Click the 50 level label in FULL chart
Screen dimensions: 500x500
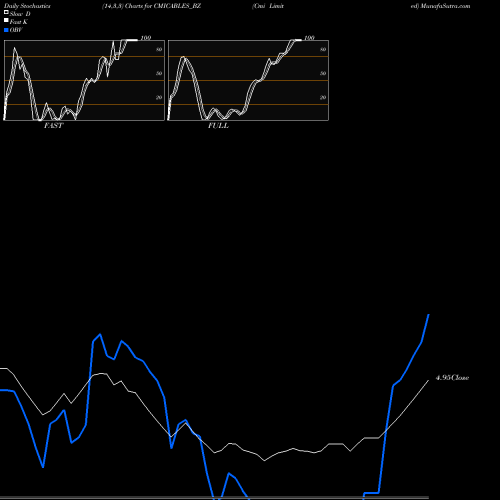[323, 73]
